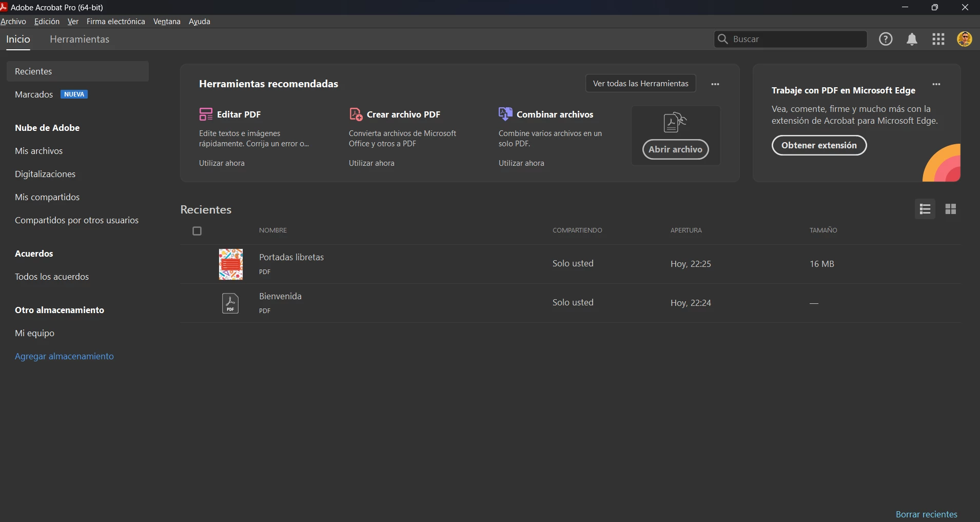The image size is (980, 522).
Task: Click the Obtener extensión button
Action: click(819, 145)
